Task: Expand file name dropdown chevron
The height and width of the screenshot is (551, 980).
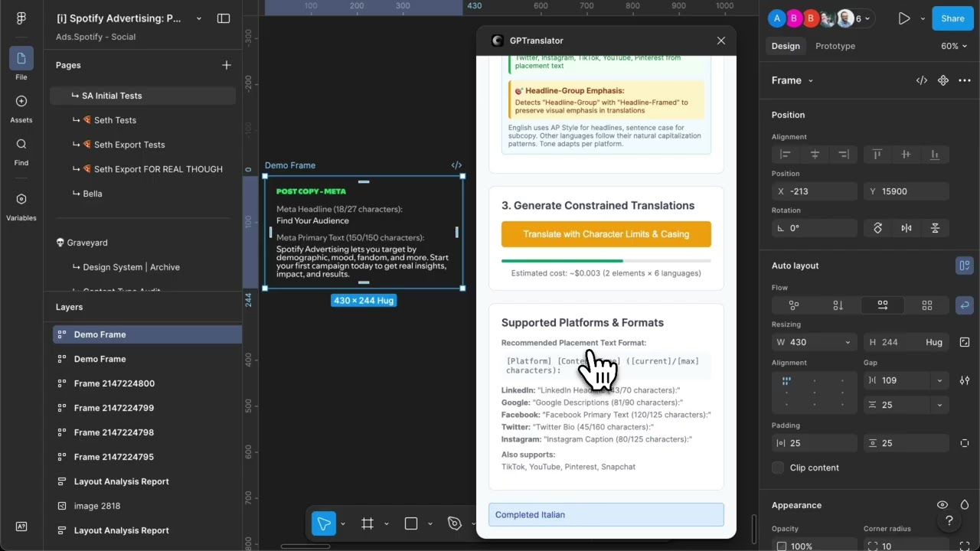Action: coord(199,18)
